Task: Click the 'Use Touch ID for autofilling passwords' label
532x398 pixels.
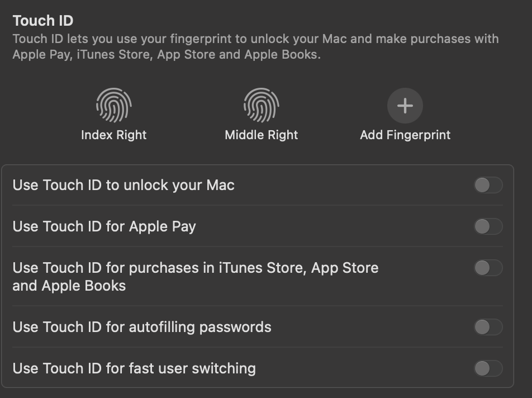Action: 142,327
